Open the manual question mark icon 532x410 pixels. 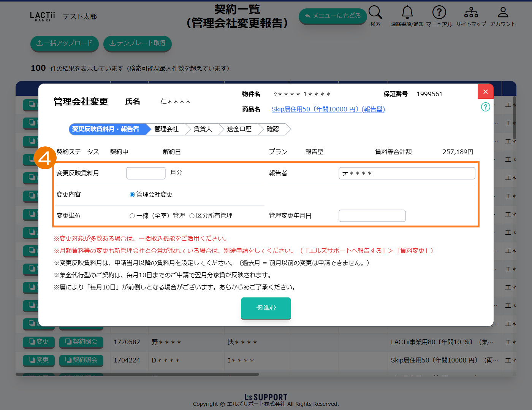coord(439,13)
